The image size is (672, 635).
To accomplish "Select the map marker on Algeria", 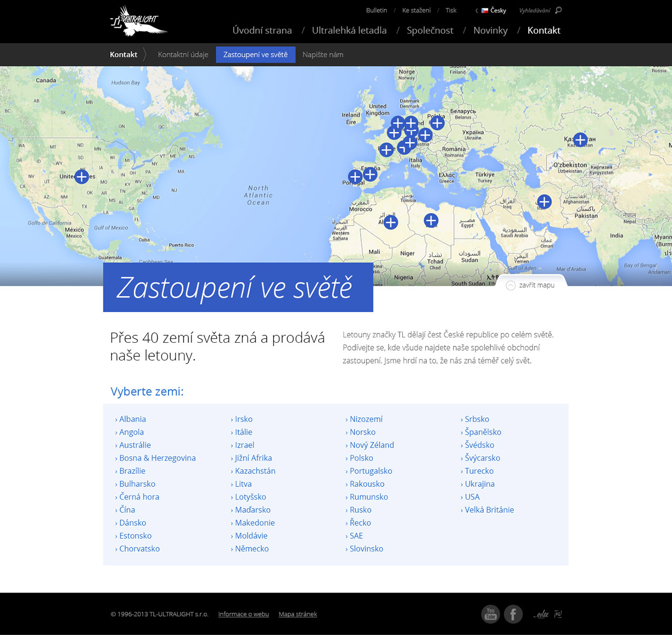I will pos(391,223).
